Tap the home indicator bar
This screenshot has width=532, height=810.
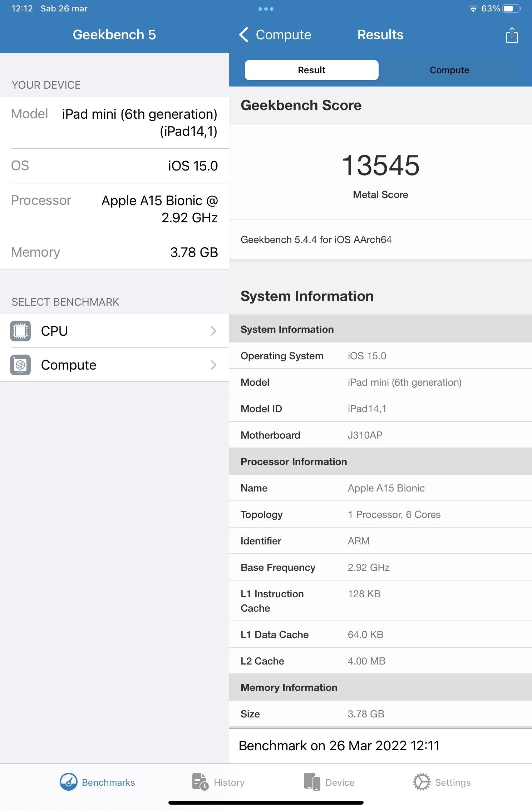pyautogui.click(x=266, y=802)
